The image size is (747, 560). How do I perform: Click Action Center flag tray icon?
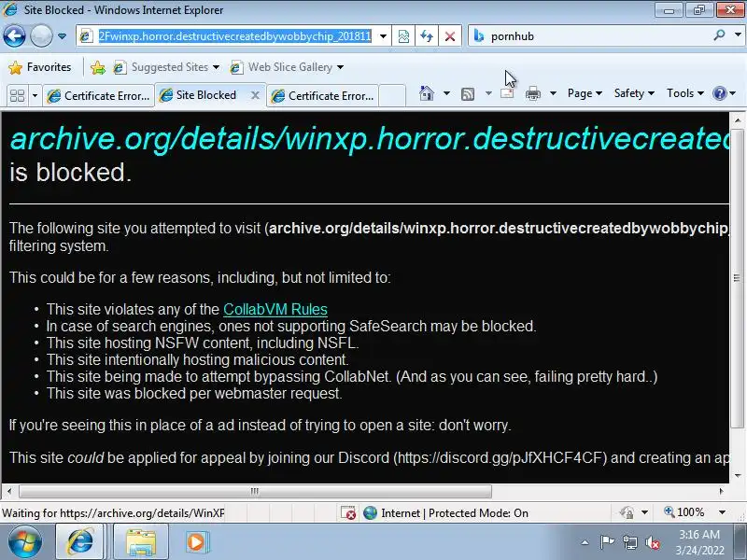607,542
